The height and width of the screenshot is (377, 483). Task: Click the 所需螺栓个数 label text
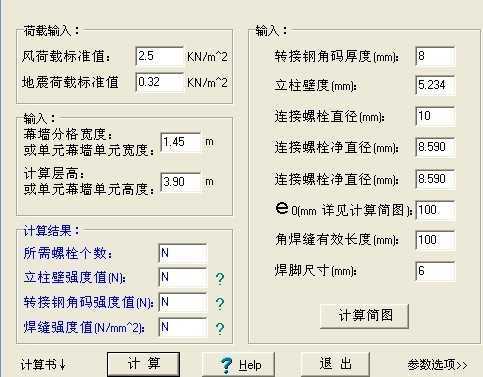[x=68, y=254]
